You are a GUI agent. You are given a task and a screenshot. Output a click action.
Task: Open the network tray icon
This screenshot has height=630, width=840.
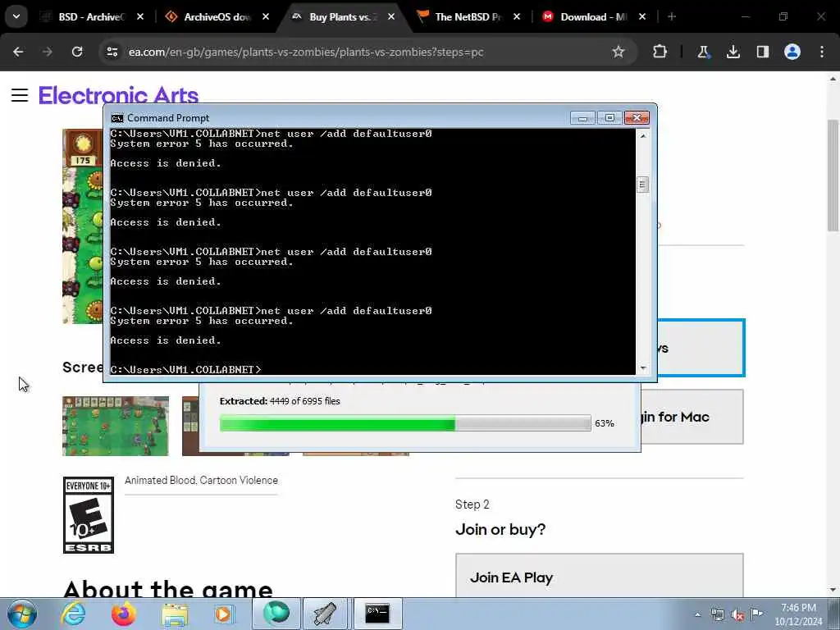717,614
